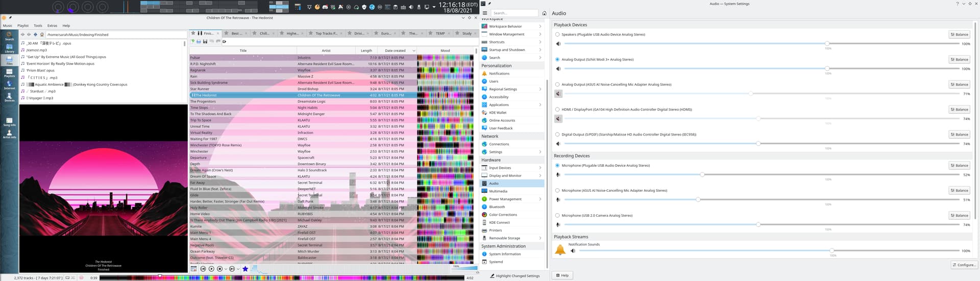Image resolution: width=980 pixels, height=281 pixels.
Task: Click Highlight Changed Settings
Action: (x=514, y=276)
